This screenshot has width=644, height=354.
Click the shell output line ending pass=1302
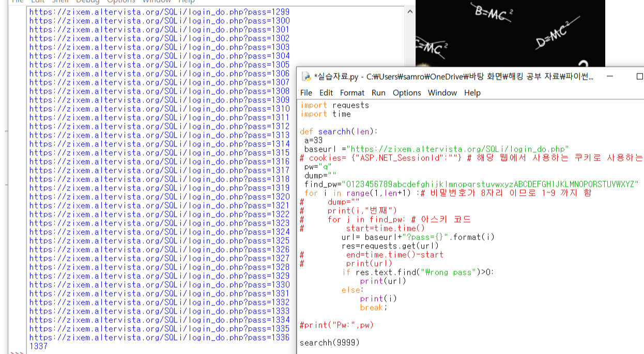click(159, 38)
